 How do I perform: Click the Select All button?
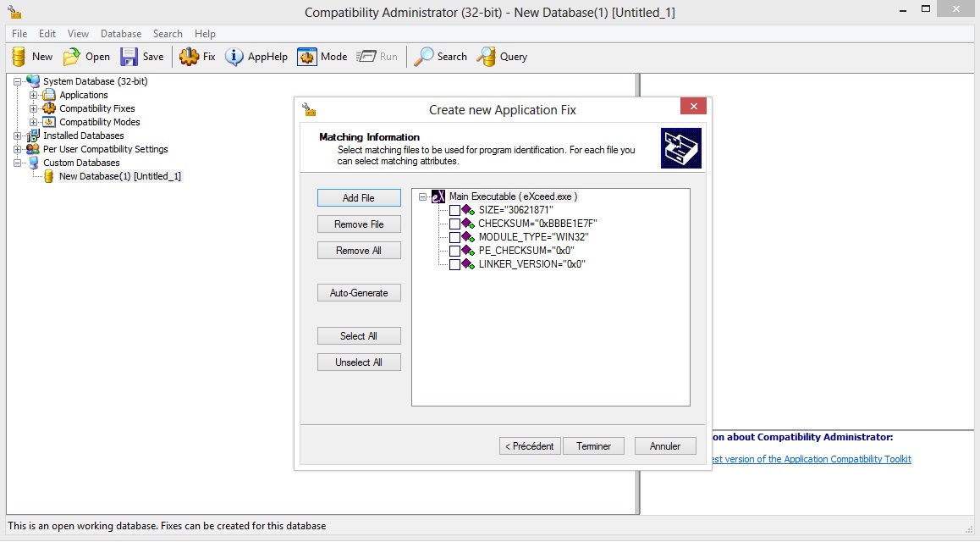[359, 335]
